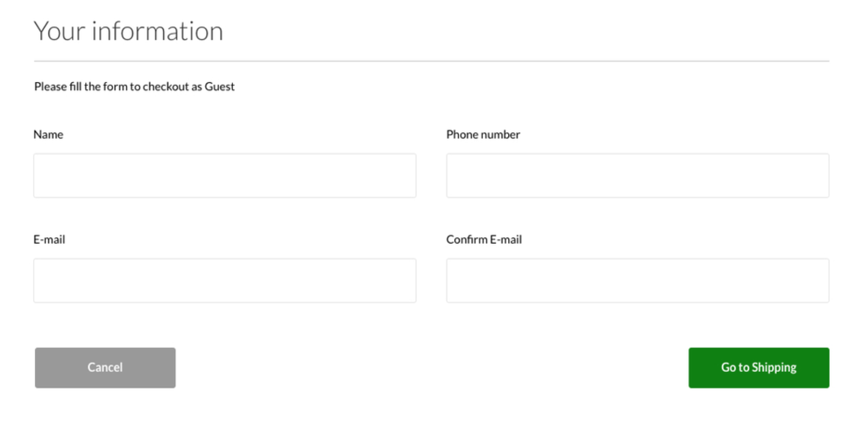
Task: Click the word number in Phone label
Action: 500,134
